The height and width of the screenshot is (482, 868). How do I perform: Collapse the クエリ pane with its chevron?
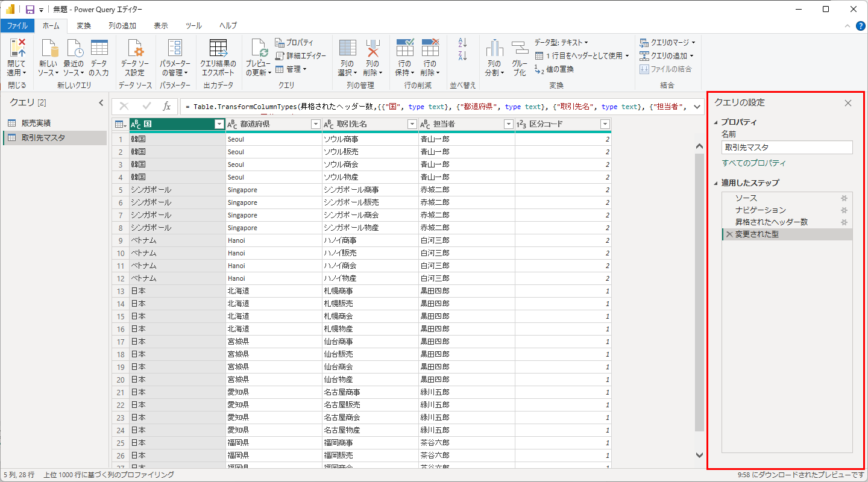pos(101,103)
